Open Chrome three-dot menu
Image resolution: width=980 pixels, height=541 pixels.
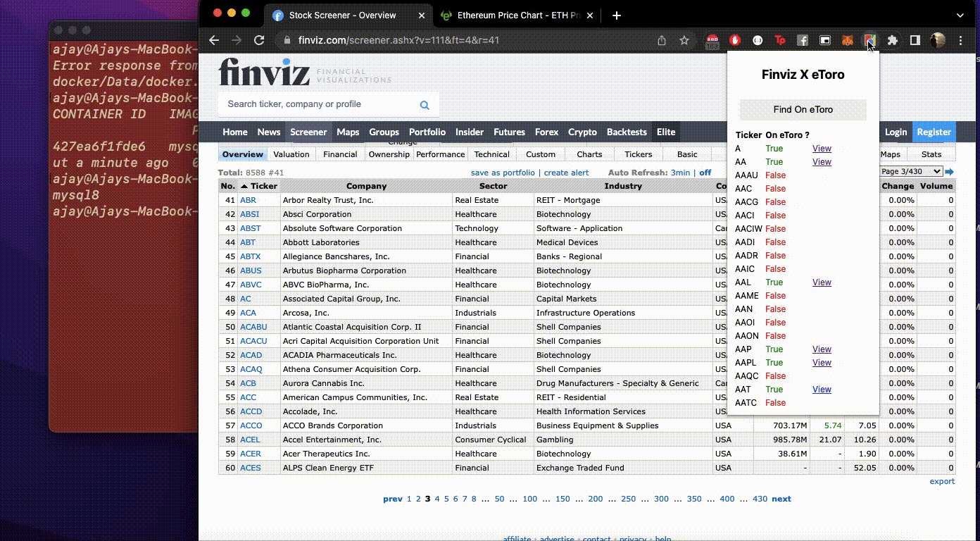(x=961, y=41)
